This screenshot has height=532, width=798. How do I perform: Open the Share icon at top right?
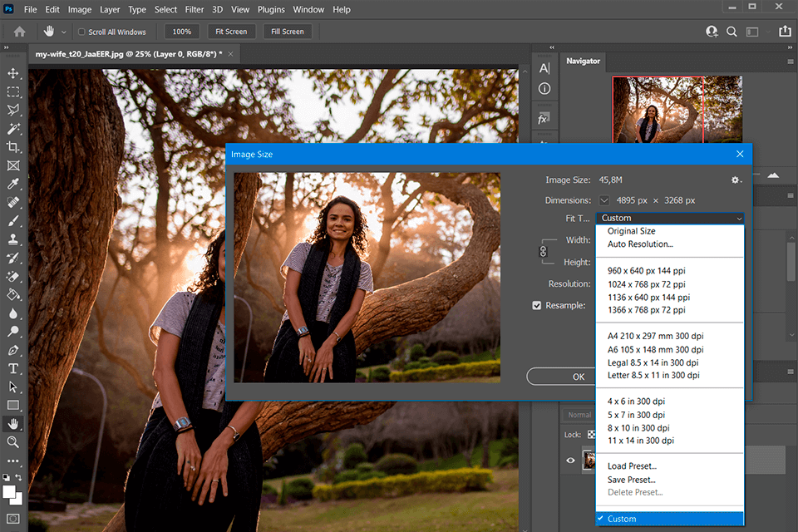point(785,31)
